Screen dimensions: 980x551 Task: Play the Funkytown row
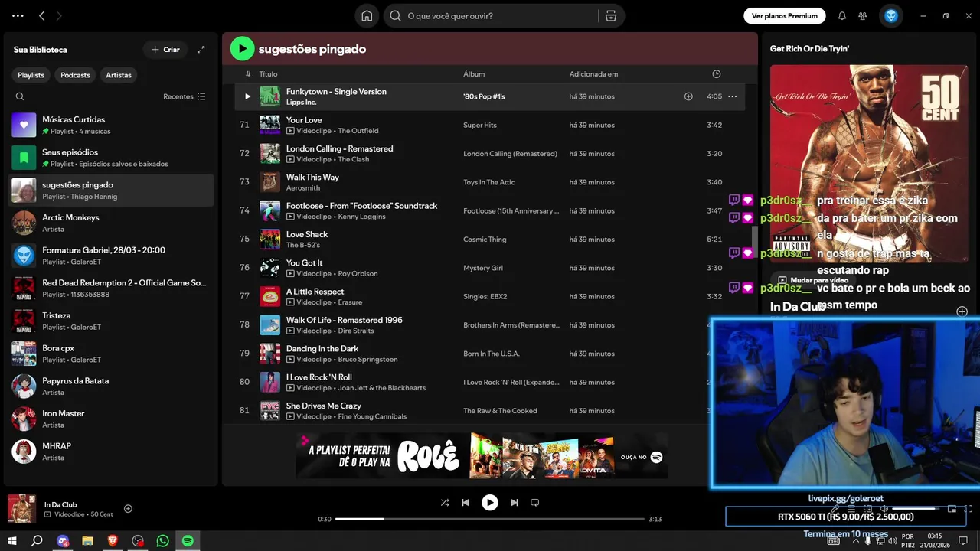coord(247,96)
